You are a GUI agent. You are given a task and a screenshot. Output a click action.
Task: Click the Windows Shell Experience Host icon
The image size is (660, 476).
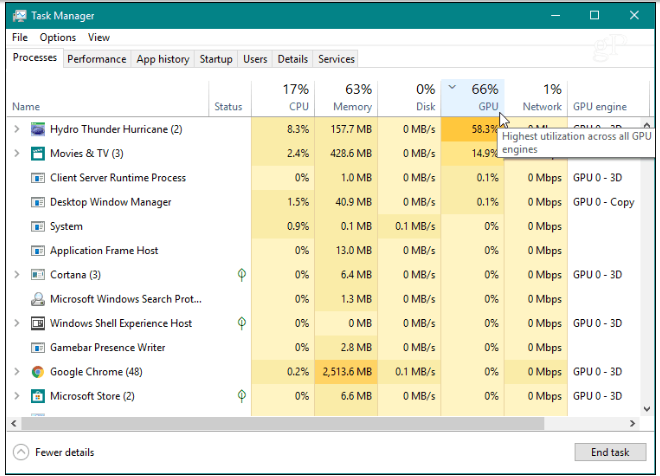(x=38, y=323)
